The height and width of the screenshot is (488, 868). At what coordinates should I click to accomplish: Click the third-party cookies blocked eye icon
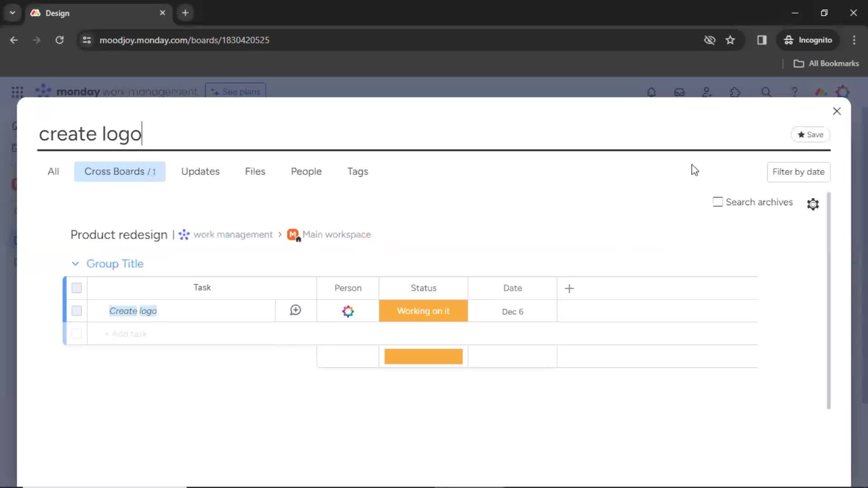coord(710,40)
